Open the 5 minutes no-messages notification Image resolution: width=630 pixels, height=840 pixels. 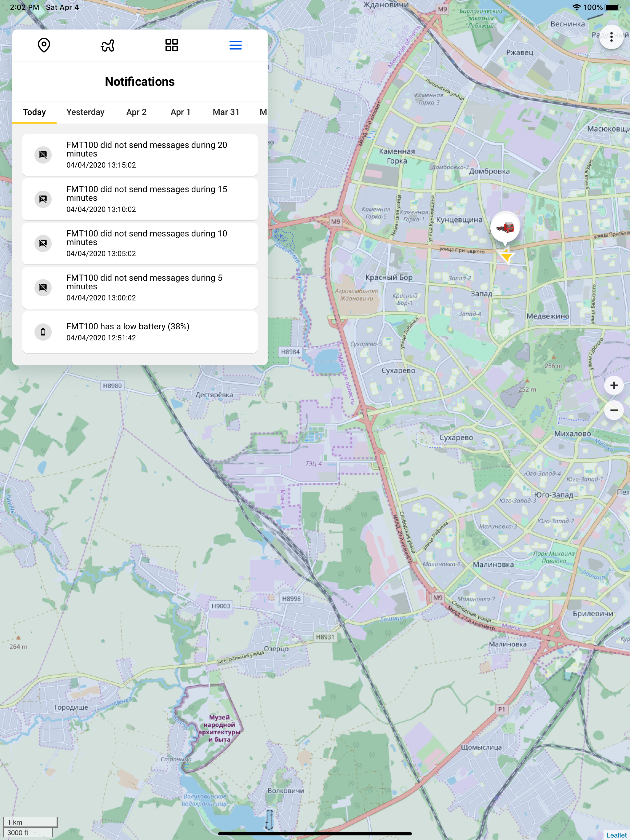point(140,287)
